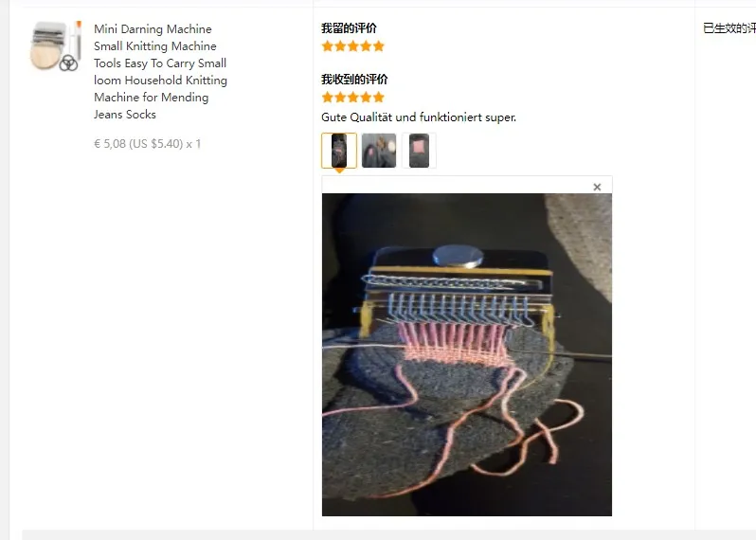Show the second review photo thumbnail

[x=379, y=151]
